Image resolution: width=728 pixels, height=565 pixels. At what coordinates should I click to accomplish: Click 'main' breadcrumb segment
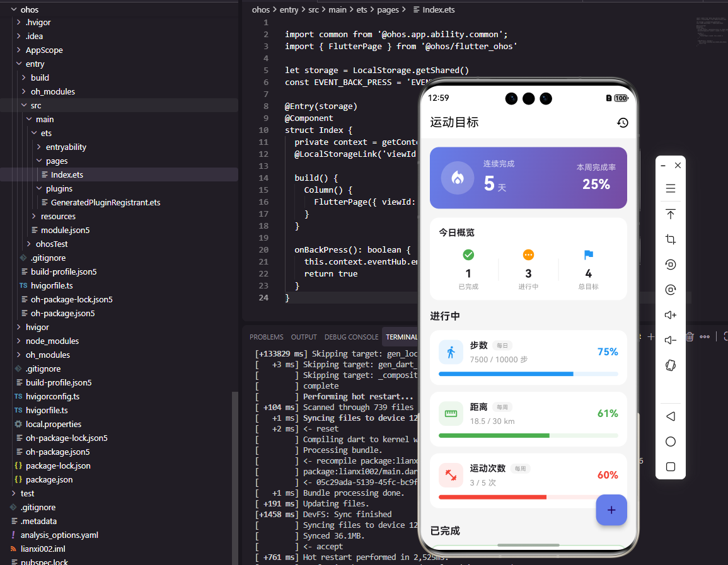[338, 9]
